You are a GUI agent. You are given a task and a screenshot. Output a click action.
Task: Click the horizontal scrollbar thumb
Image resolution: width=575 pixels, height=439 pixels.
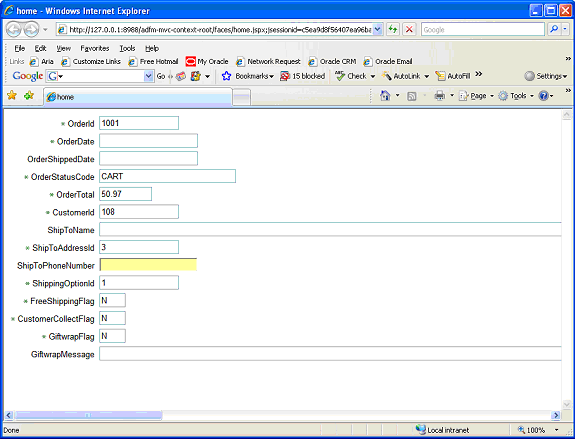pyautogui.click(x=88, y=415)
